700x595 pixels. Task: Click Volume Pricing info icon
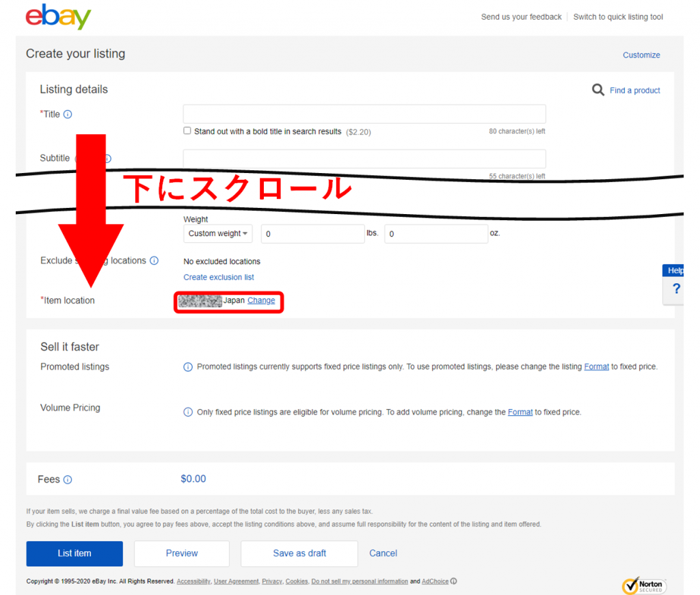[188, 412]
